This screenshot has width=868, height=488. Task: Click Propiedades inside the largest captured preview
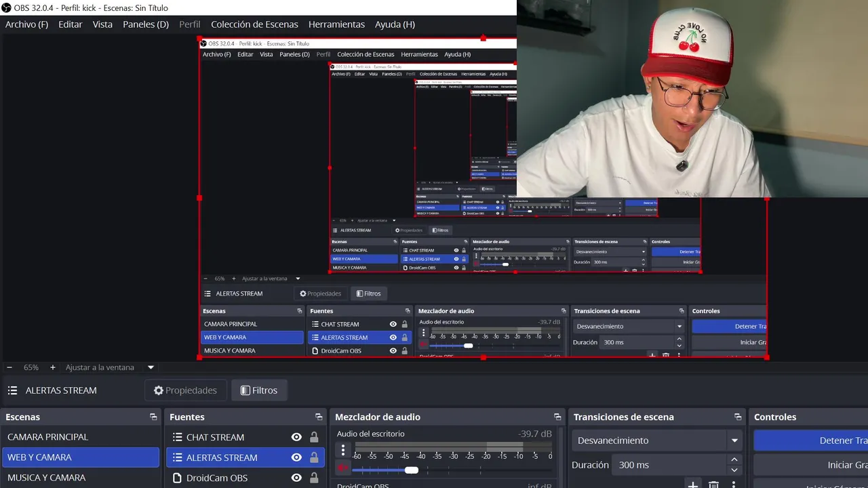(321, 293)
